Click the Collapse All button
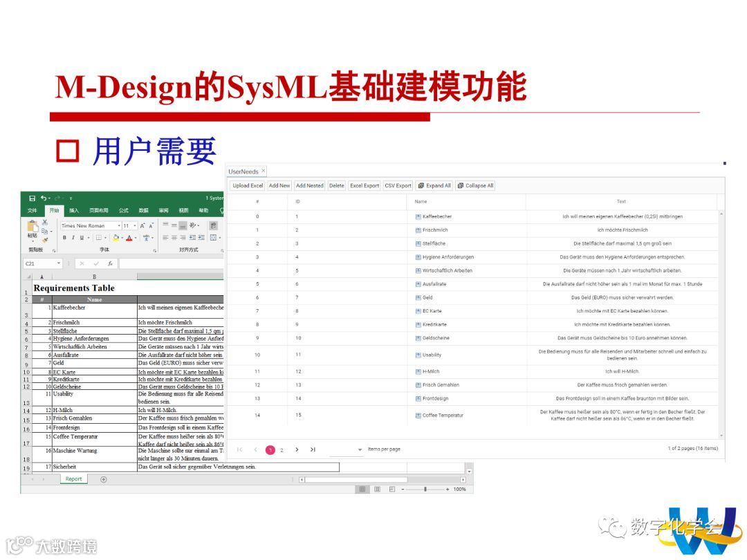The image size is (747, 560). [475, 186]
